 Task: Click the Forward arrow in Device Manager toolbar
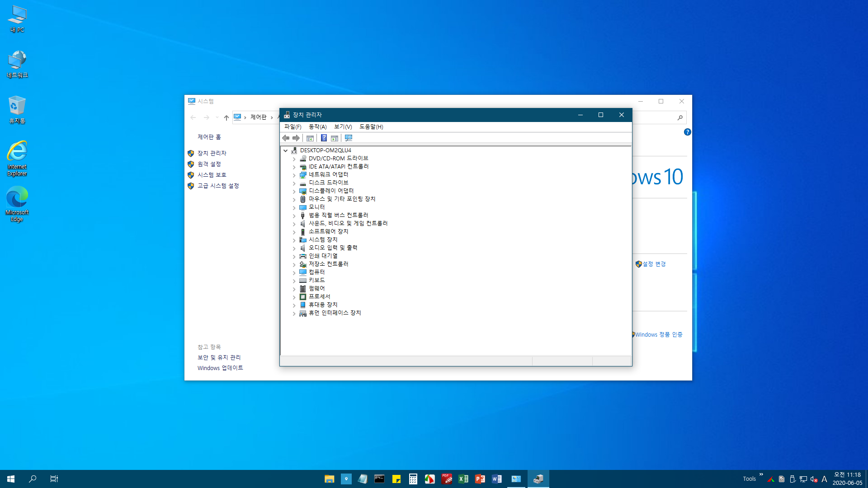(x=296, y=138)
